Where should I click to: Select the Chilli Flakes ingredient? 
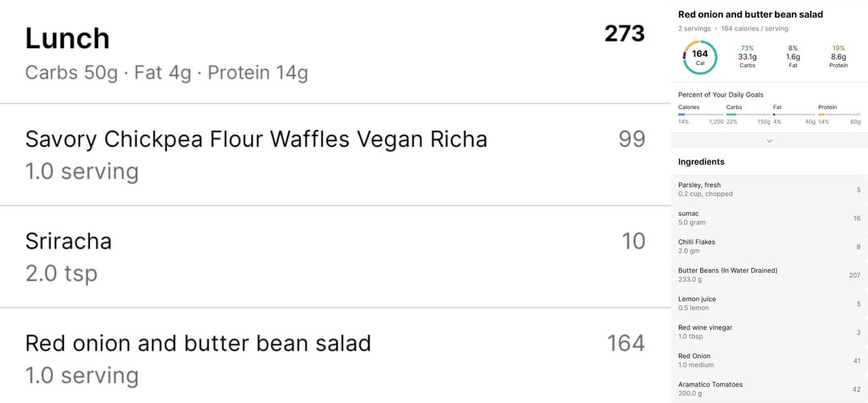769,246
